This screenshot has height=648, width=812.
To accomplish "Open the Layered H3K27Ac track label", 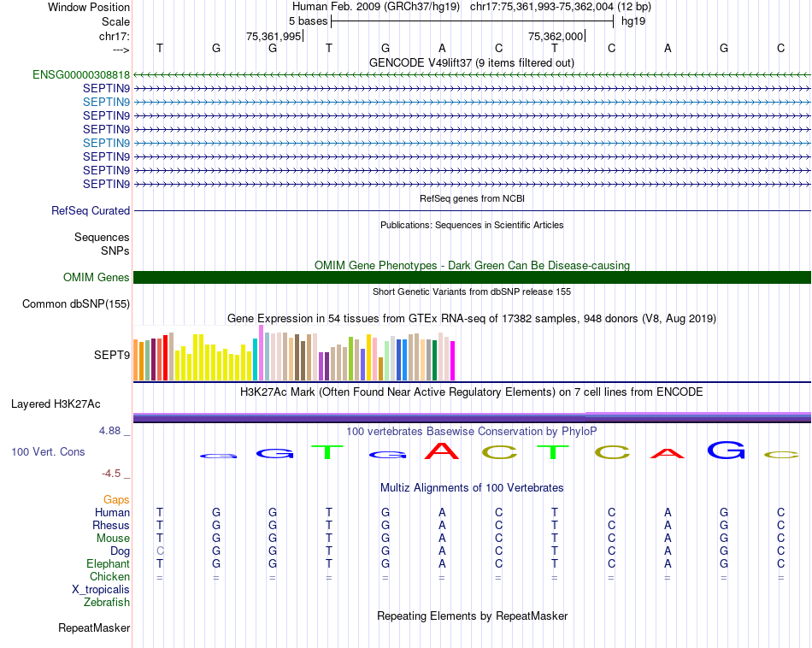I will 56,404.
